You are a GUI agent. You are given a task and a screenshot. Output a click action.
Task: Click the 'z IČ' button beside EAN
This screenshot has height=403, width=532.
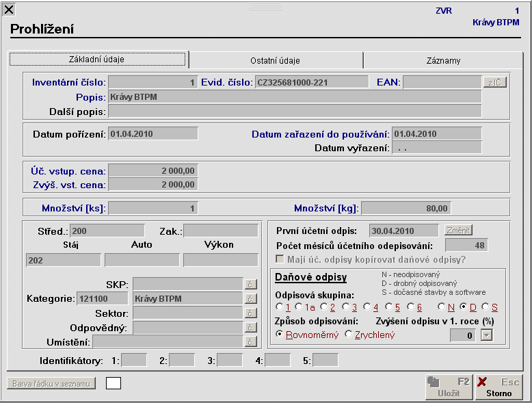[x=495, y=82]
